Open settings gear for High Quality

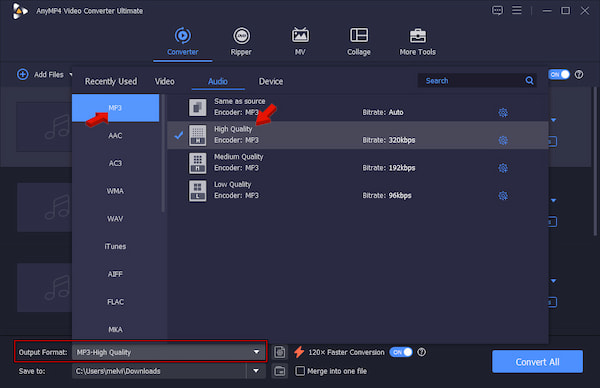pos(503,140)
